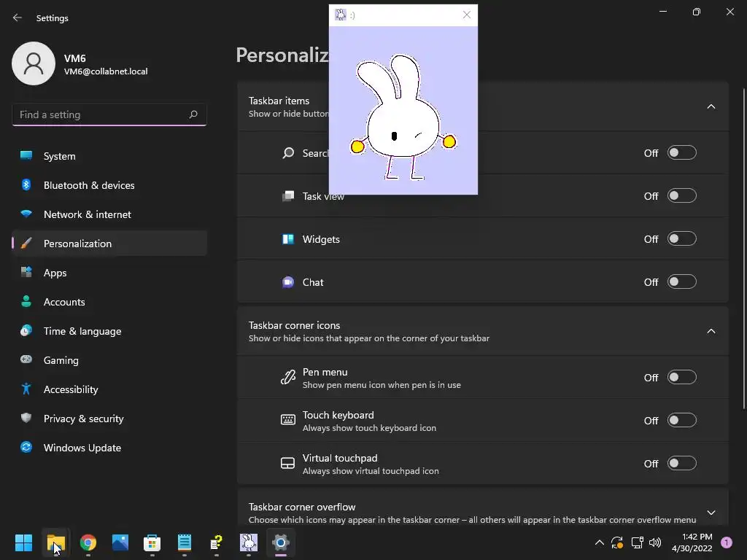Click the Accessibility figure icon
Image resolution: width=747 pixels, height=560 pixels.
click(26, 389)
